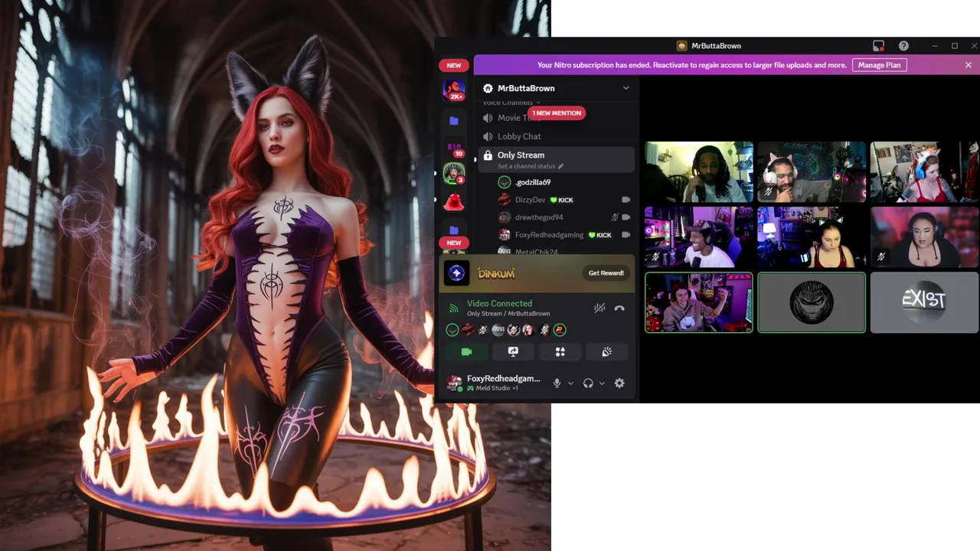Focus right video tile of woman in black top
This screenshot has height=551, width=980.
pos(924,237)
